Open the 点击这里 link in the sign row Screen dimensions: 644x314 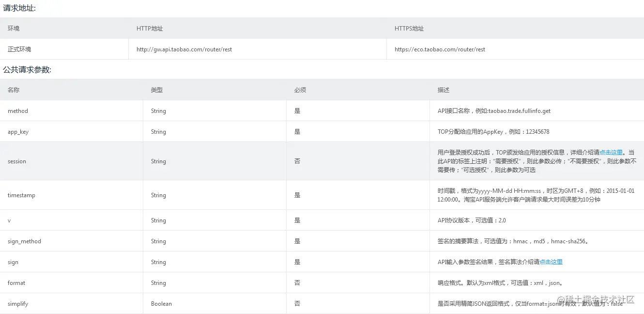pos(551,262)
